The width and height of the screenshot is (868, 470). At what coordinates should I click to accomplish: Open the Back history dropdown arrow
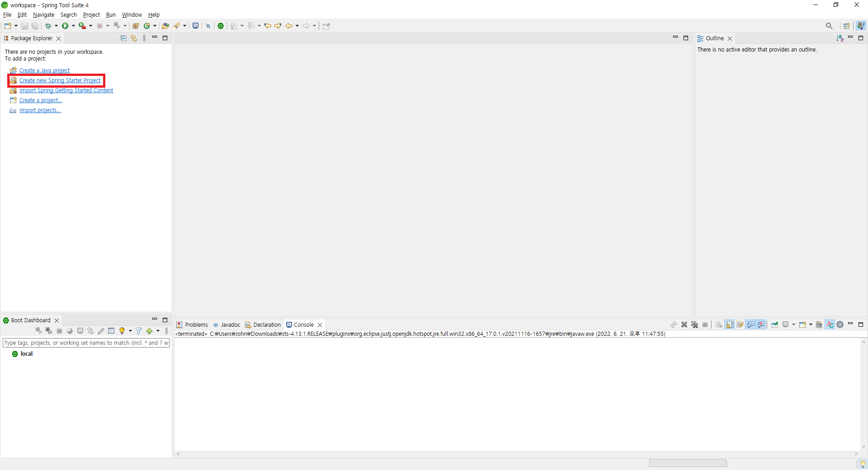297,26
